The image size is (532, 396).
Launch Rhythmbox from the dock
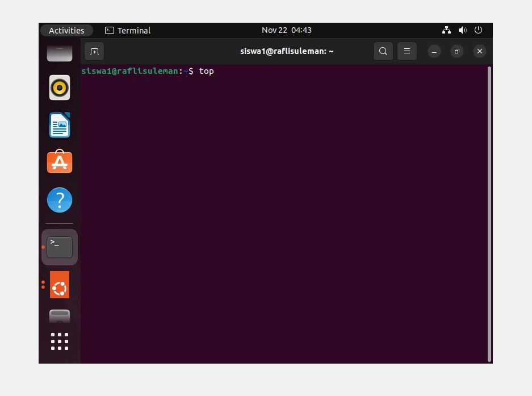click(60, 87)
